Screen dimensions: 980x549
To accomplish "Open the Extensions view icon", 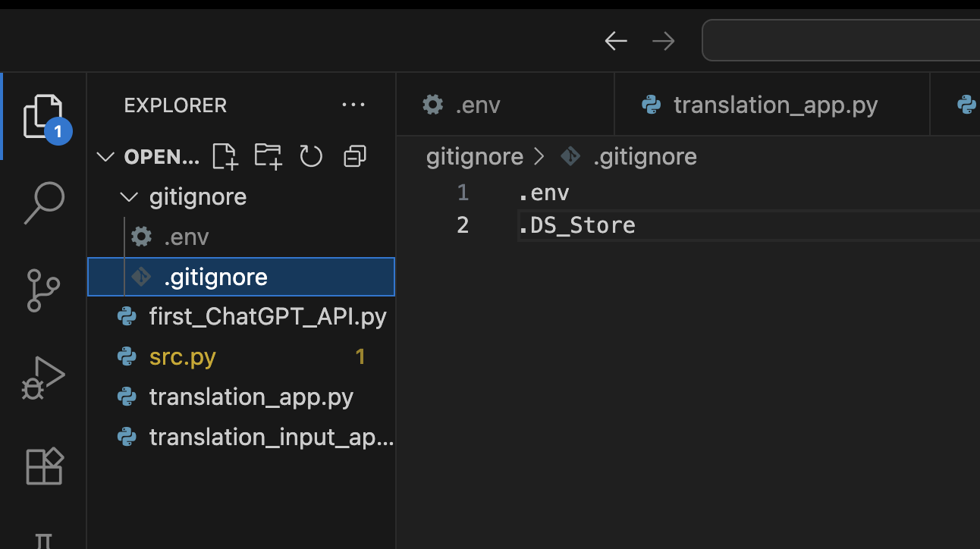I will (x=45, y=465).
